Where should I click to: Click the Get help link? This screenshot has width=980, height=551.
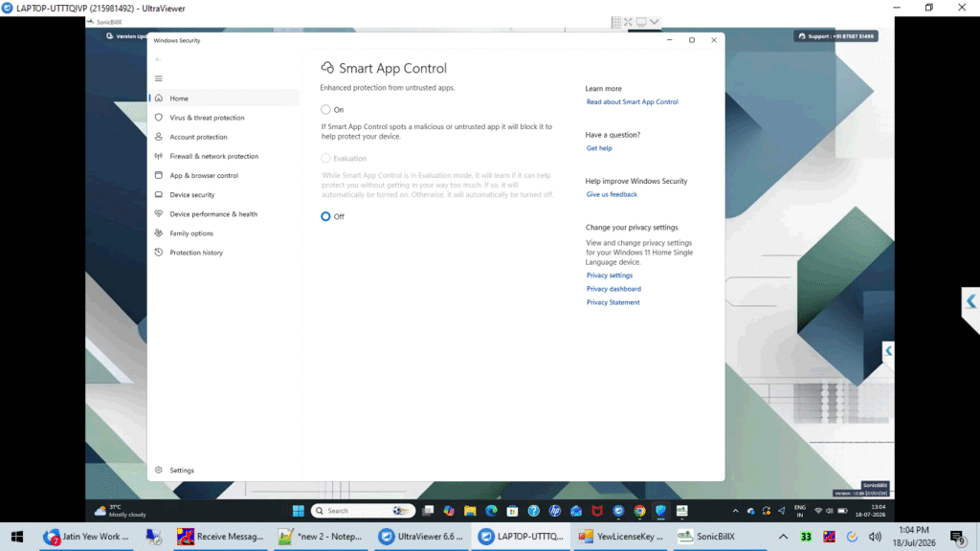point(599,148)
